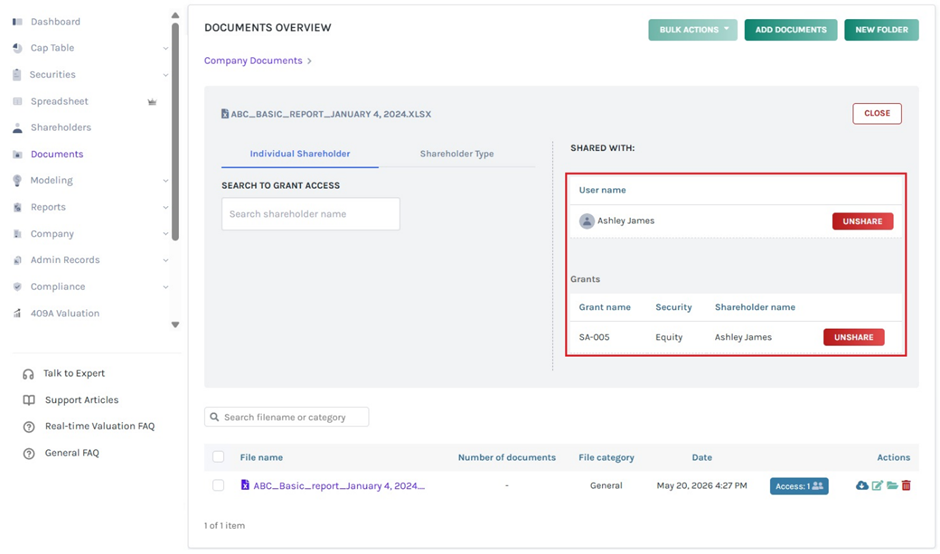Open ABC_Basic_report_January 4, 2024 file link
The height and width of the screenshot is (554, 940).
(339, 486)
